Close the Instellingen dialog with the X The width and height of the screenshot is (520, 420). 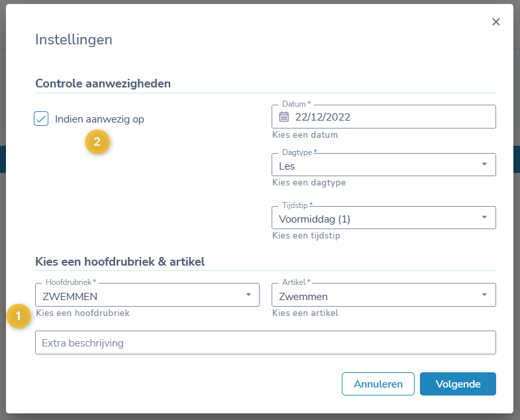click(x=495, y=22)
